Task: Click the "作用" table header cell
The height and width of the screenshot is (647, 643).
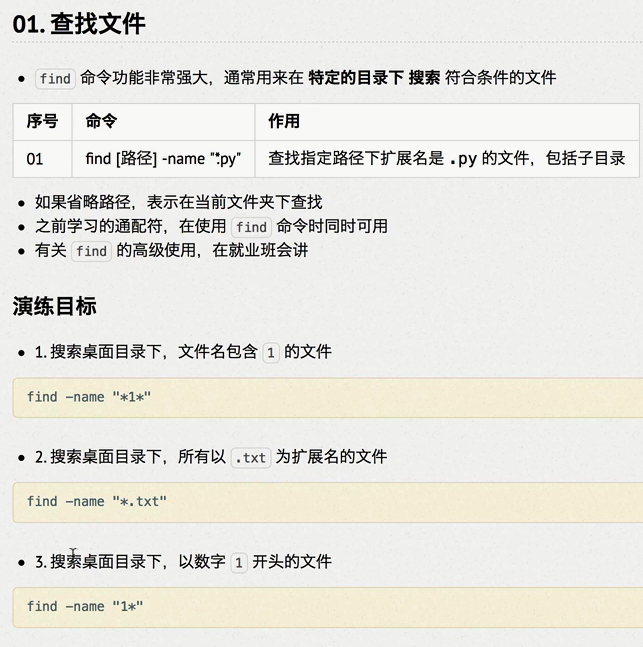Action: click(x=284, y=121)
